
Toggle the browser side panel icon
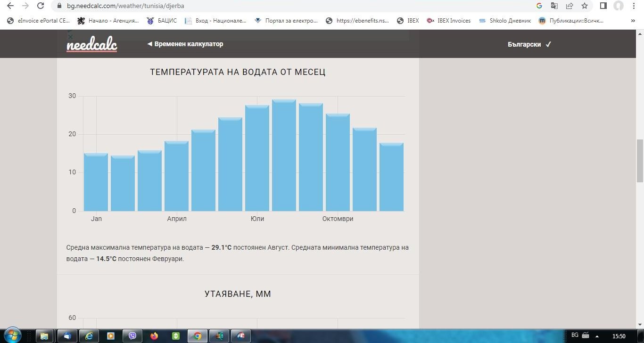pyautogui.click(x=603, y=6)
